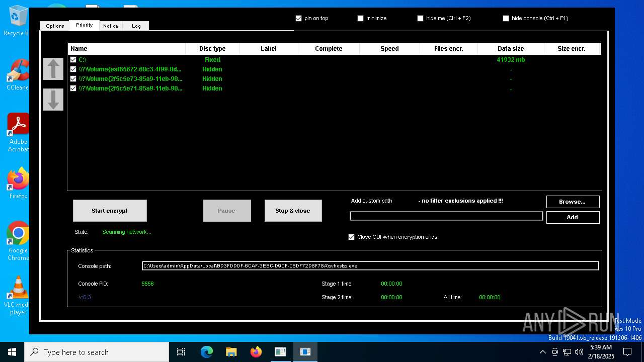Open VLC media player desktop shortcut
Image resolution: width=644 pixels, height=362 pixels.
pos(18,296)
